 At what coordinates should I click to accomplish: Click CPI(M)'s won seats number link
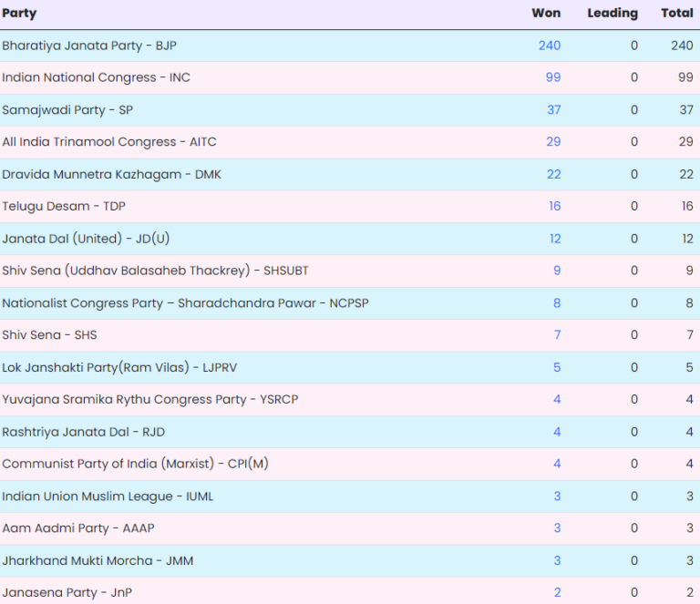(x=557, y=464)
